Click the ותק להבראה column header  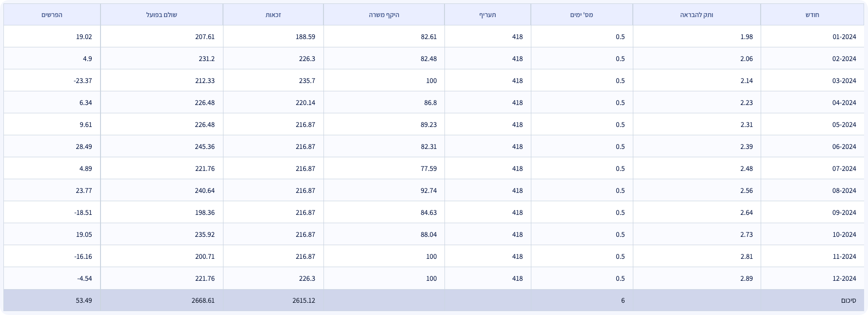pos(696,15)
